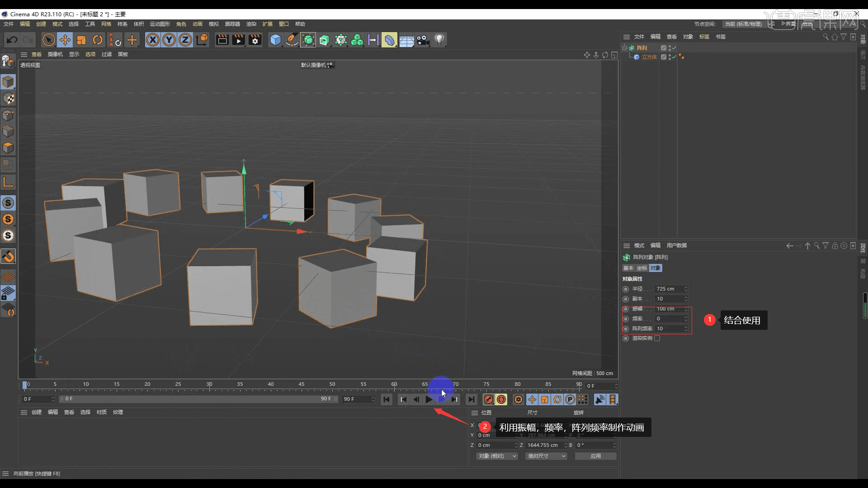
Task: Click the timeline playhead at frame 0
Action: [25, 385]
